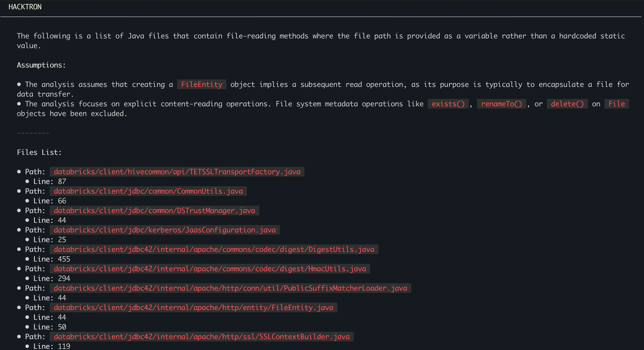
Task: Open the TETSSLTransportFactory.java file path
Action: coord(177,172)
